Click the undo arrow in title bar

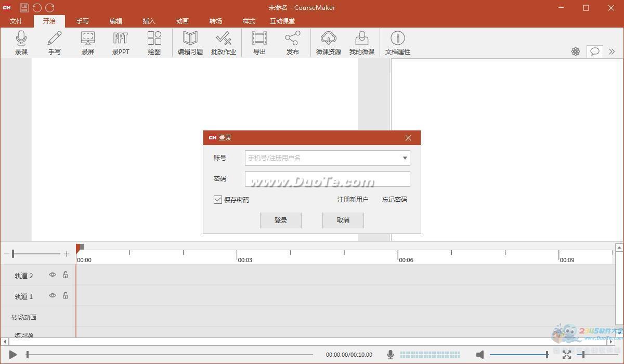click(37, 7)
